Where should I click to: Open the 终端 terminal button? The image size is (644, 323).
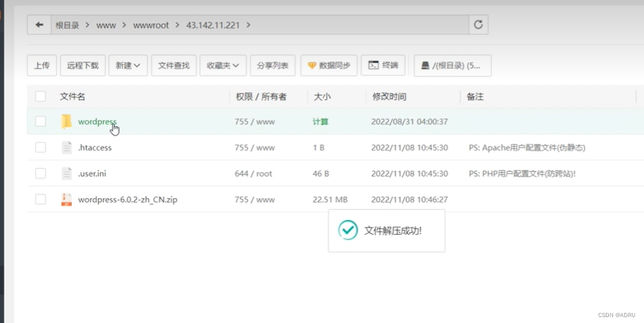click(383, 65)
